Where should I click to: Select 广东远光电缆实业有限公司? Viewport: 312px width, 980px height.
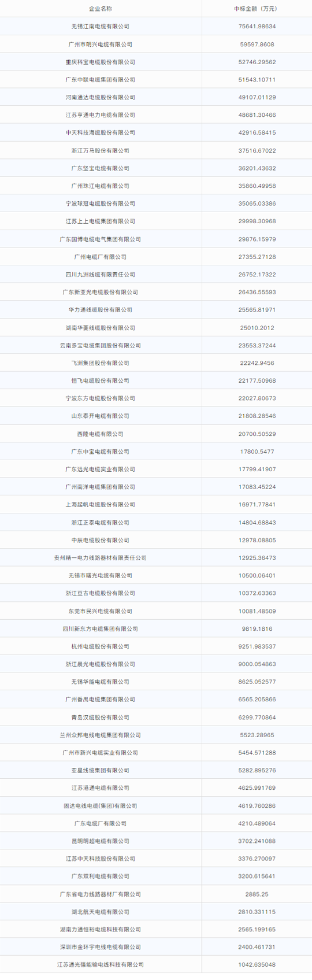(x=101, y=469)
